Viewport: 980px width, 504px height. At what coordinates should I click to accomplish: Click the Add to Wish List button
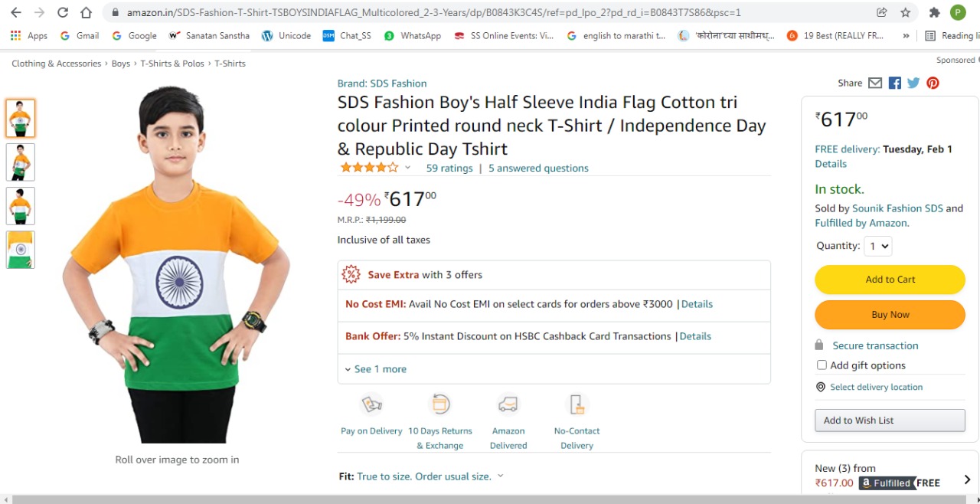(890, 421)
